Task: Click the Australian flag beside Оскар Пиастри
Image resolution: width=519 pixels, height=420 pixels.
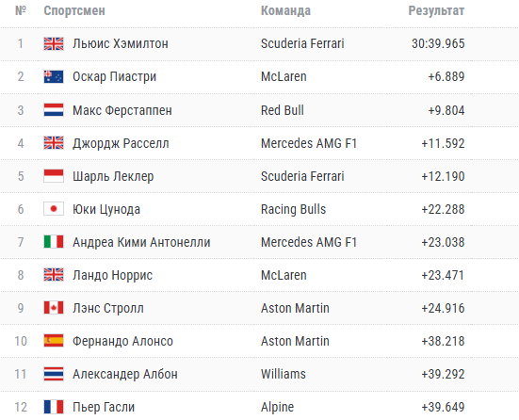Action: pos(54,77)
